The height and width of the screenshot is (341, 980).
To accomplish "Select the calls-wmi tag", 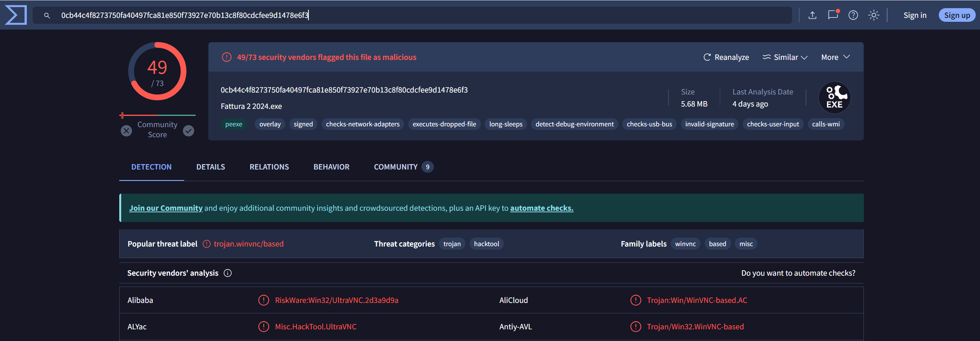I will click(826, 124).
